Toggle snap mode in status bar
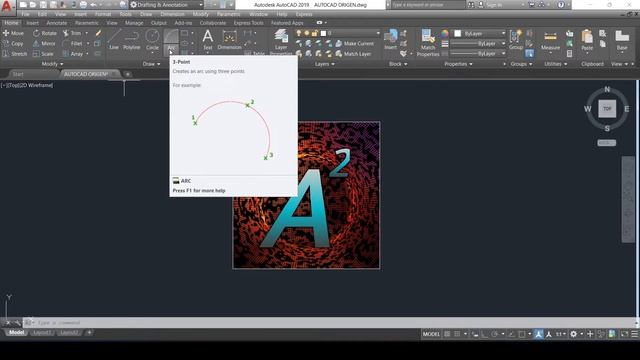This screenshot has width=640, height=360. point(458,334)
